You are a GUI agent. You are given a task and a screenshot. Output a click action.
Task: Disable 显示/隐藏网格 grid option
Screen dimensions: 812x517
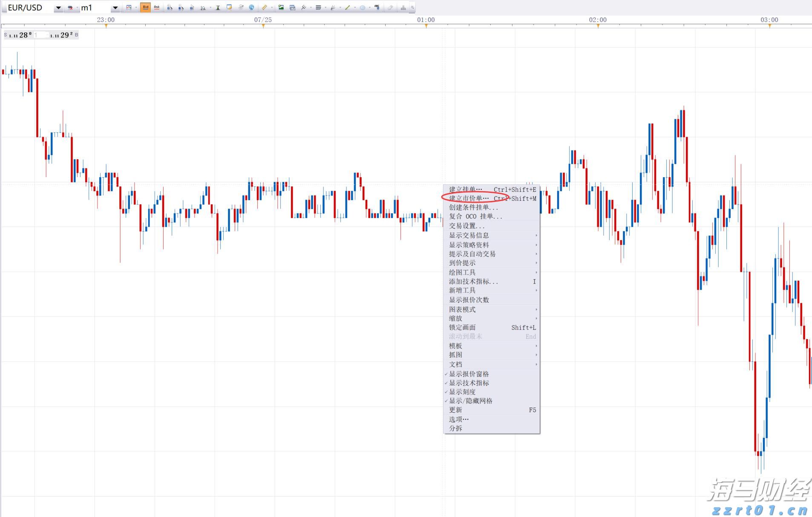(471, 400)
